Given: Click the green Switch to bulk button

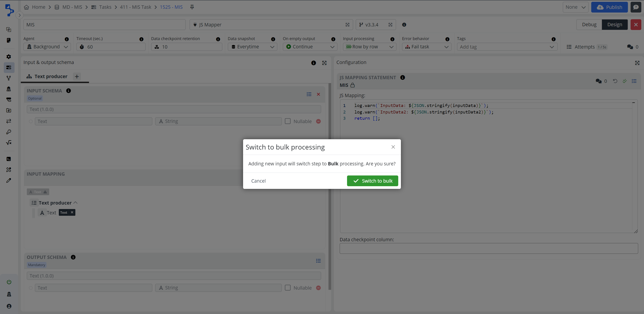Looking at the screenshot, I should pyautogui.click(x=372, y=181).
